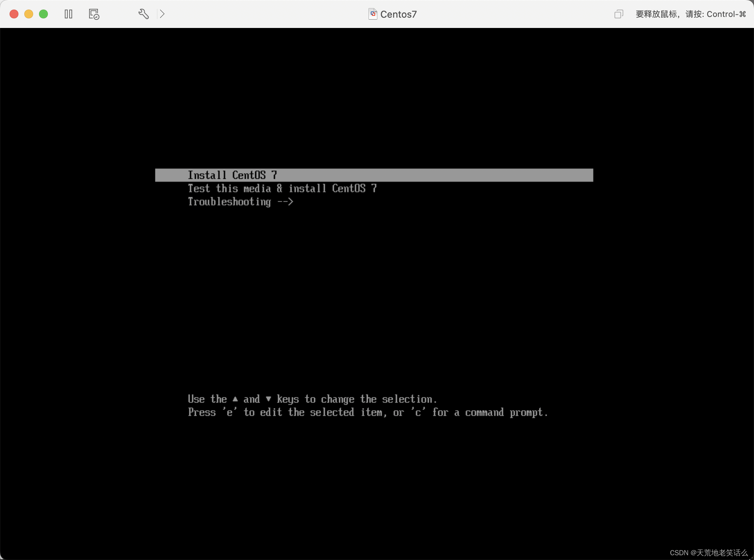Click the VM document icon in title
Image resolution: width=754 pixels, height=560 pixels.
pyautogui.click(x=373, y=14)
